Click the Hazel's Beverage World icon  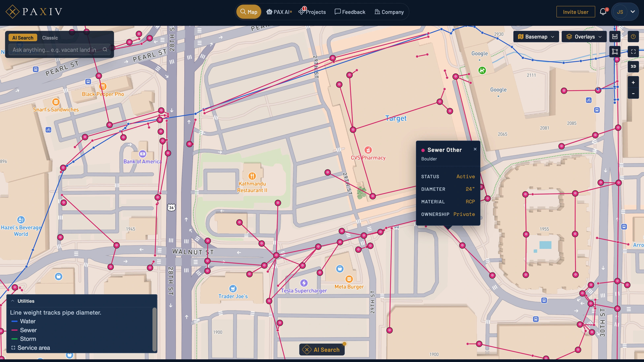(x=21, y=220)
